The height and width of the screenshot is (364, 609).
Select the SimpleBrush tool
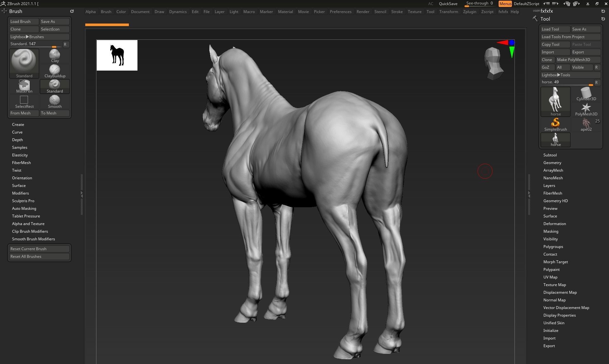(555, 123)
